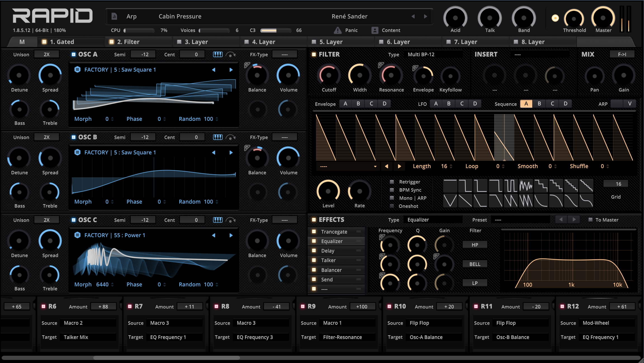Select Sequence tab D
Viewport: 644px width, 363px height.
(565, 104)
